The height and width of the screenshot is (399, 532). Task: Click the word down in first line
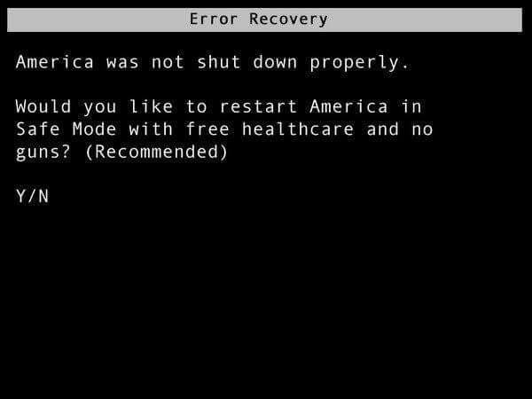pos(275,62)
